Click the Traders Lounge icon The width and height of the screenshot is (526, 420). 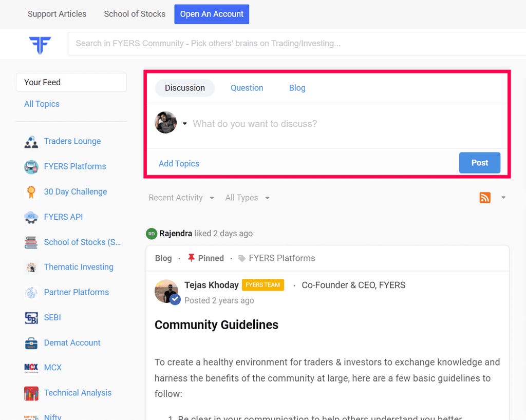(x=31, y=141)
